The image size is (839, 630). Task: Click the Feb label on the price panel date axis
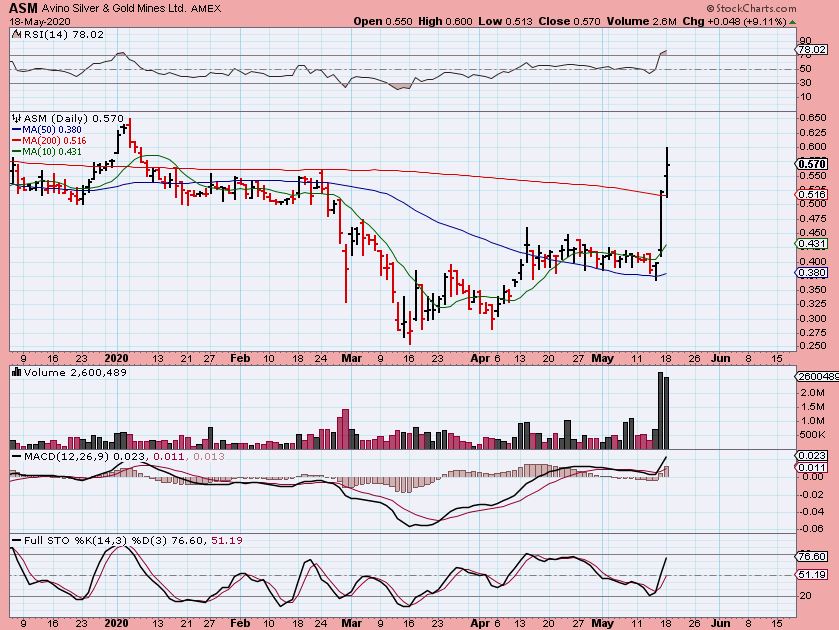pyautogui.click(x=240, y=358)
